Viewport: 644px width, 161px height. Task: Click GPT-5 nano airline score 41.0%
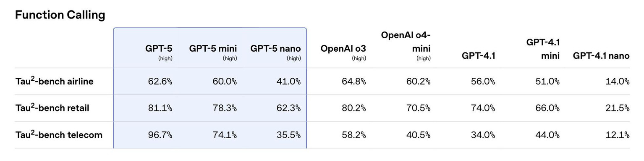[x=289, y=81]
